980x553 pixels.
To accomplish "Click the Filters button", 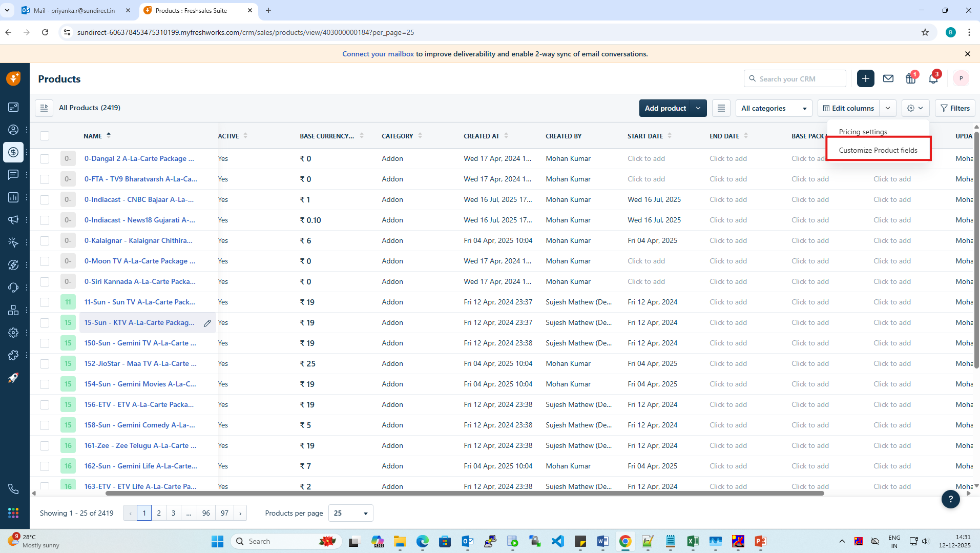I will click(x=955, y=108).
